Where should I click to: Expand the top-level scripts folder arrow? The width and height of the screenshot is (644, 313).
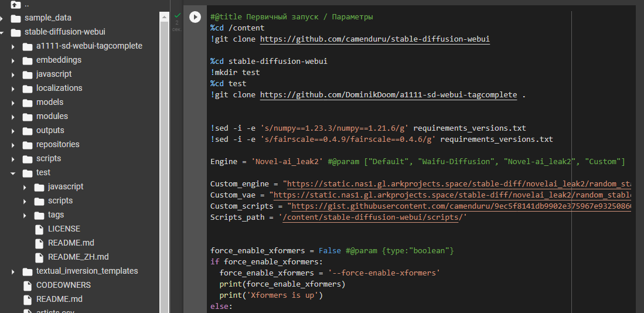(13, 159)
